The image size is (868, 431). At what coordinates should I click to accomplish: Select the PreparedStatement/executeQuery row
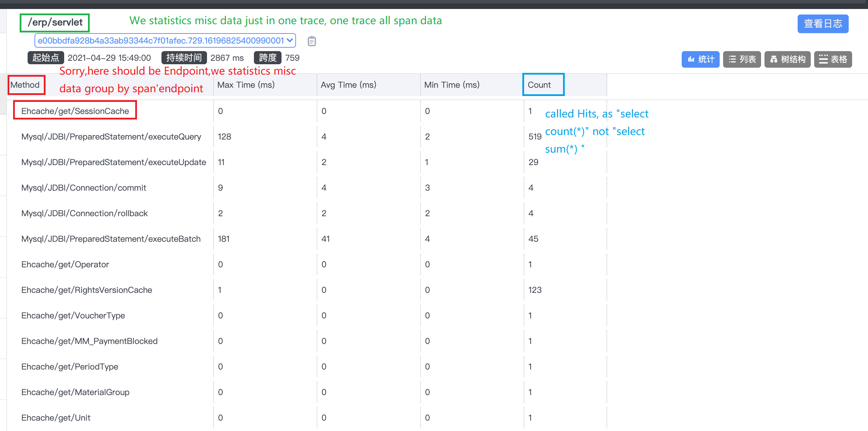111,137
